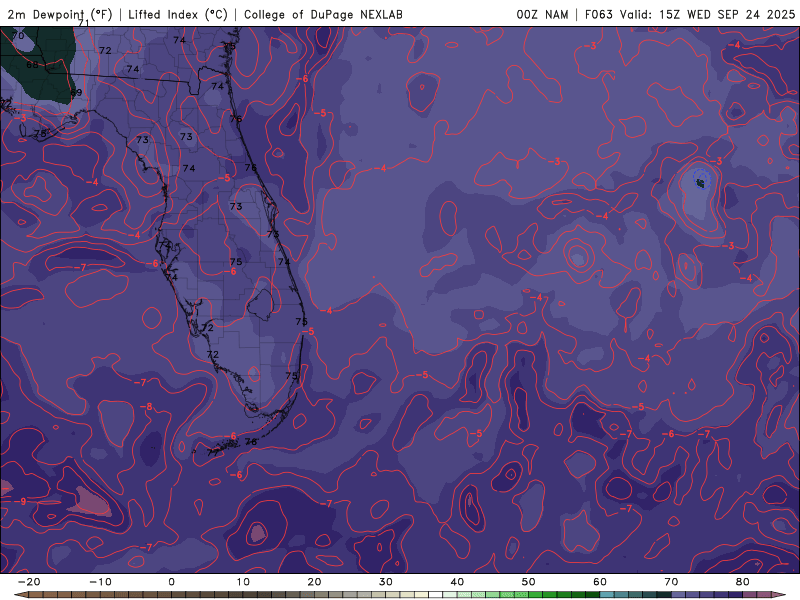800x600 pixels.
Task: Click the "69" dewpoint value at the green edge
Action: pos(76,92)
